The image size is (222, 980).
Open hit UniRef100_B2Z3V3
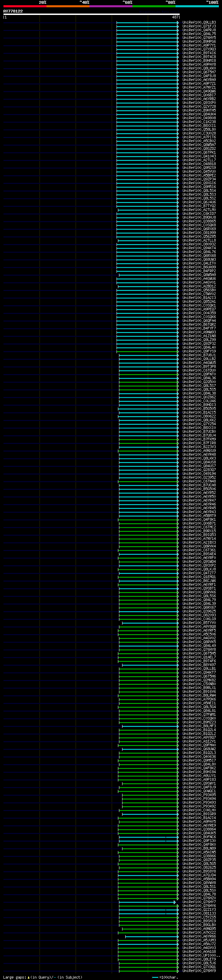199,447
